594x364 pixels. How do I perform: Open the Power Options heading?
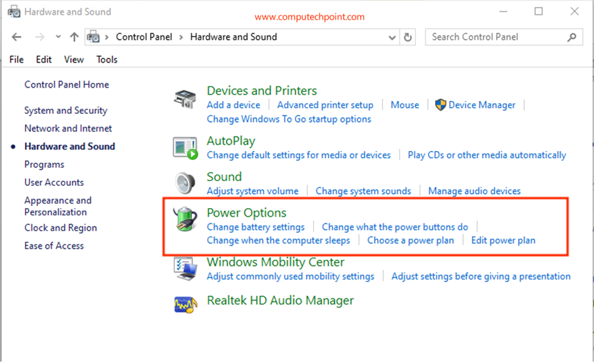point(246,212)
